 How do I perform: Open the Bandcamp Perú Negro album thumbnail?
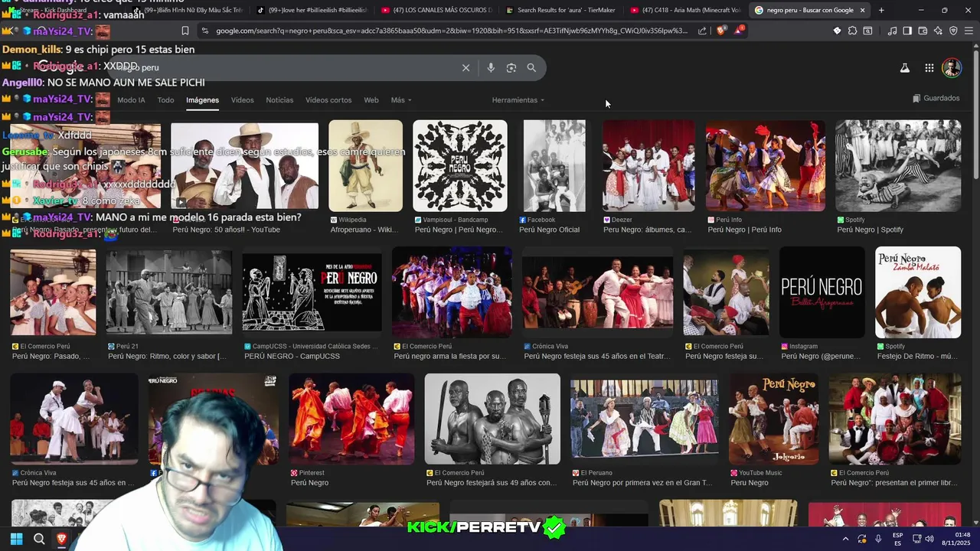click(459, 165)
